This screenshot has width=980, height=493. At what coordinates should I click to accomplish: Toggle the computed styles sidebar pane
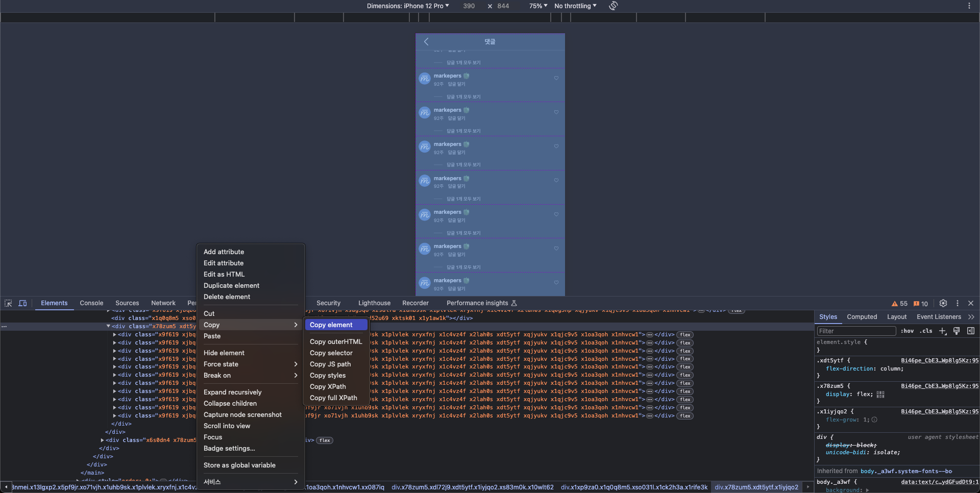pyautogui.click(x=971, y=331)
